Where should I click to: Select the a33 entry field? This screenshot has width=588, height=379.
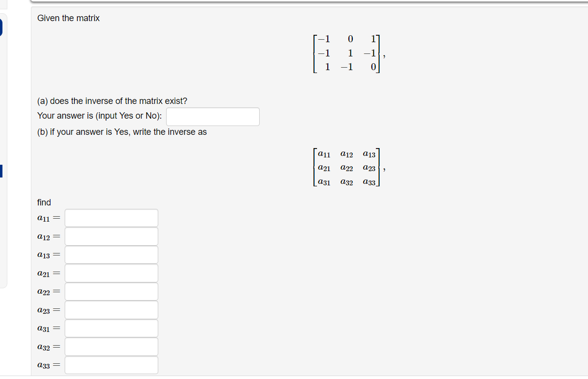coord(111,364)
